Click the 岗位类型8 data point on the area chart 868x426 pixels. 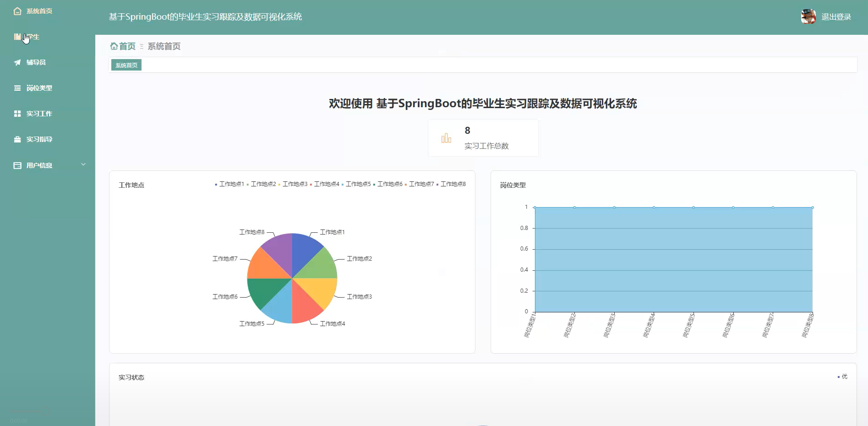(x=813, y=208)
